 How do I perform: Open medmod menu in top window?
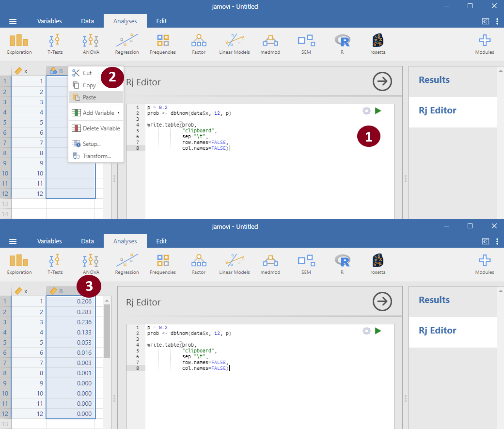[x=270, y=45]
